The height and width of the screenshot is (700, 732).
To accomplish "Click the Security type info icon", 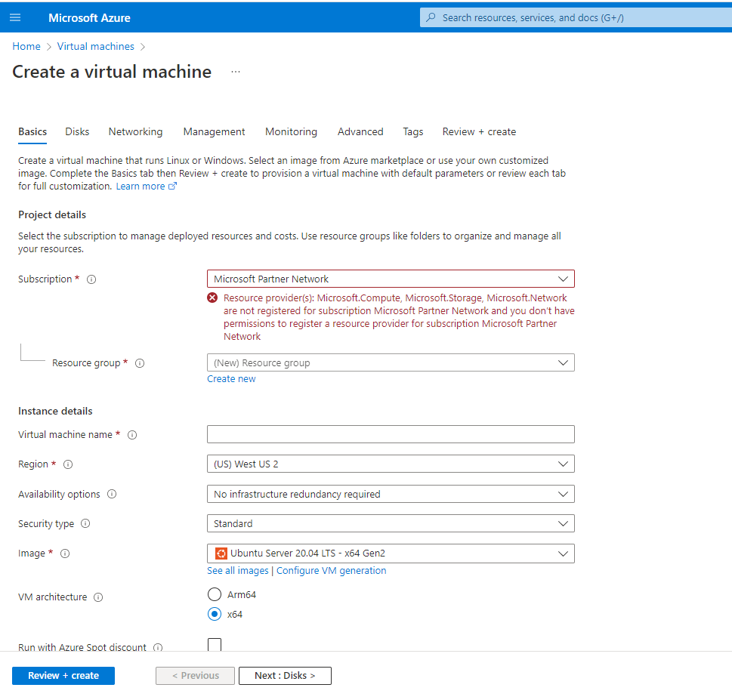I will point(85,523).
